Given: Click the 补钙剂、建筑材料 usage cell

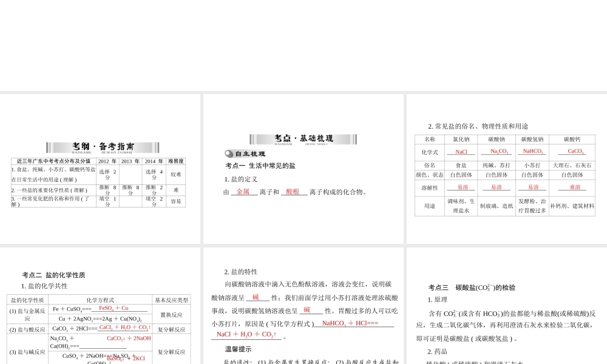Looking at the screenshot, I should point(572,206).
